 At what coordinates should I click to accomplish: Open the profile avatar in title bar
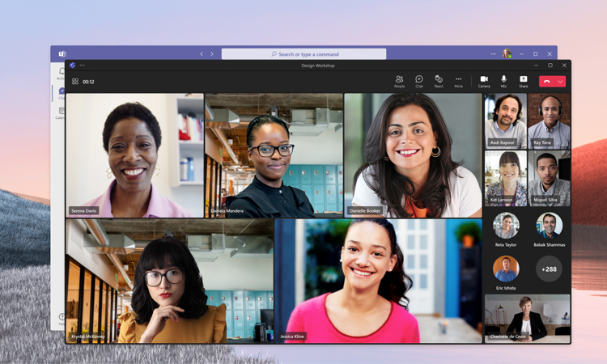click(x=507, y=54)
